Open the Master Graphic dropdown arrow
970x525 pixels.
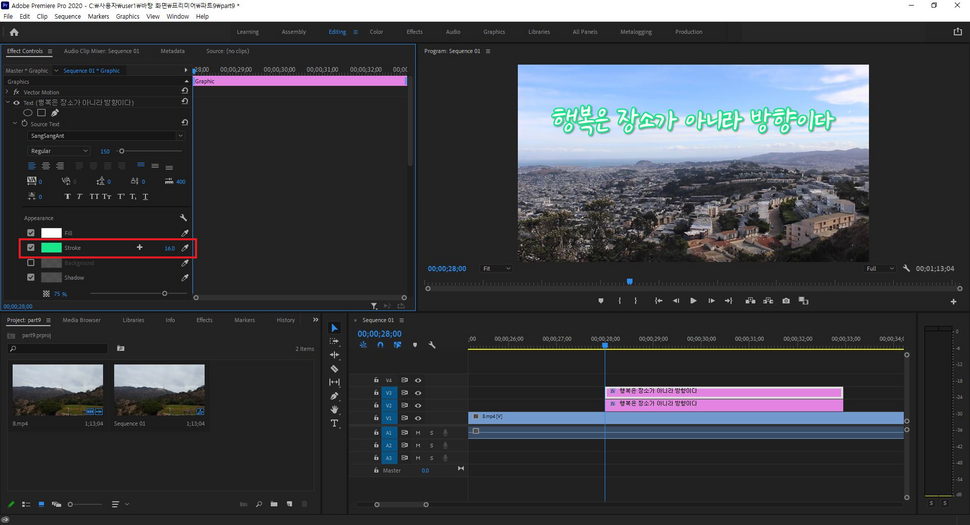tap(56, 70)
